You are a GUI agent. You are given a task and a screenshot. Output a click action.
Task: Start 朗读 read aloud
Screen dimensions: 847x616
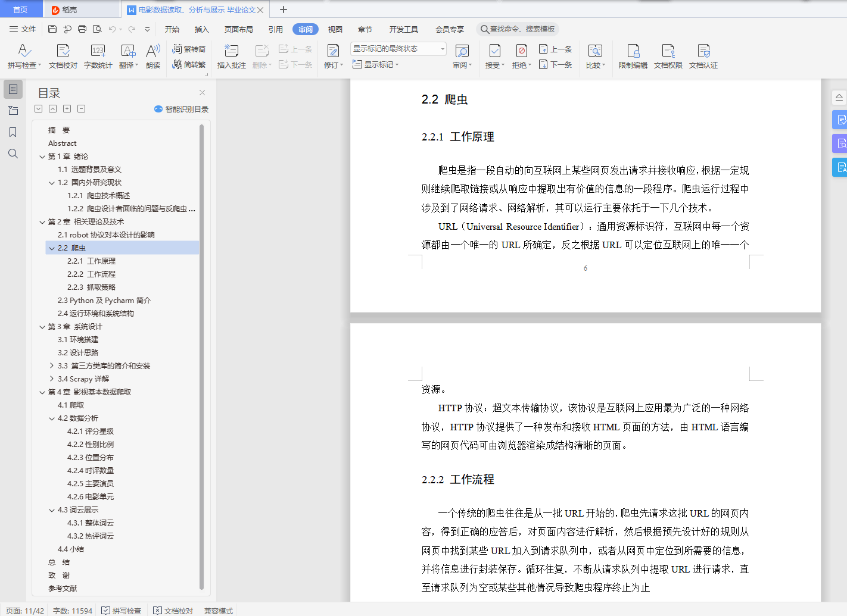tap(153, 57)
